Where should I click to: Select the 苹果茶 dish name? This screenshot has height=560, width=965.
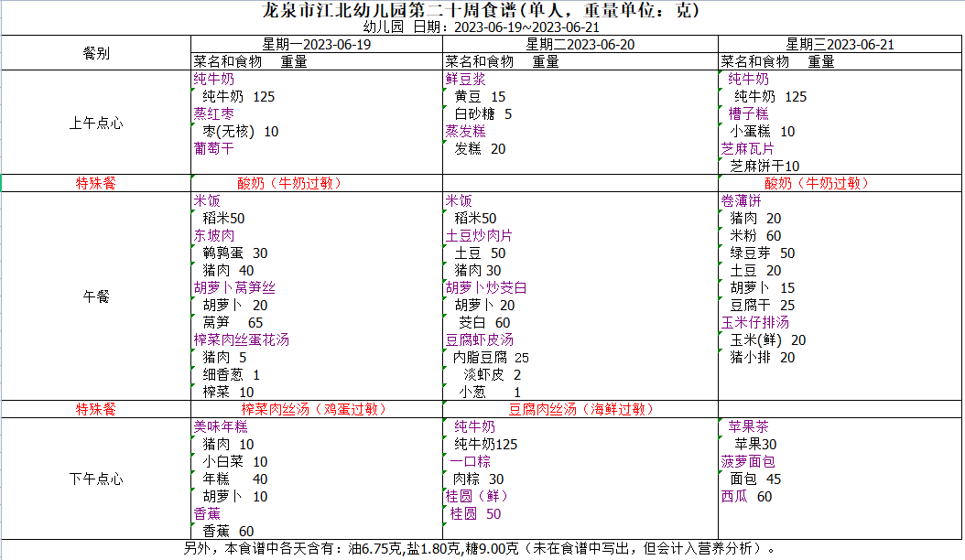coord(748,426)
